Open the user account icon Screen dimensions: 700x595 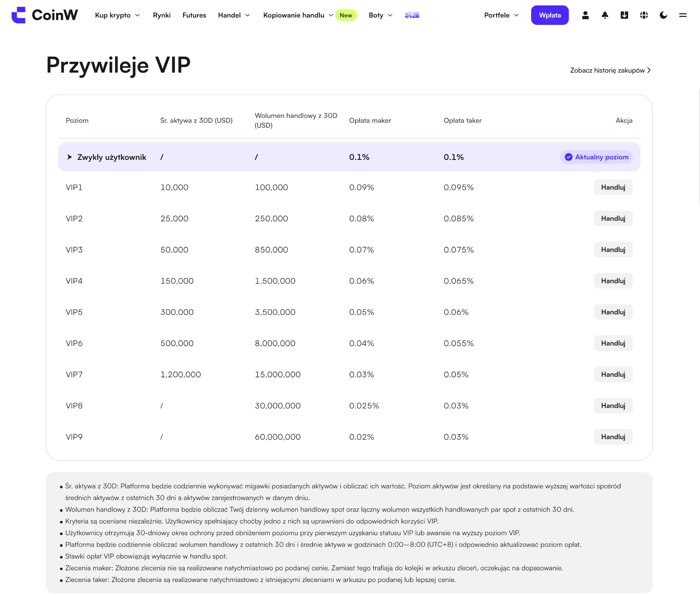(x=585, y=15)
